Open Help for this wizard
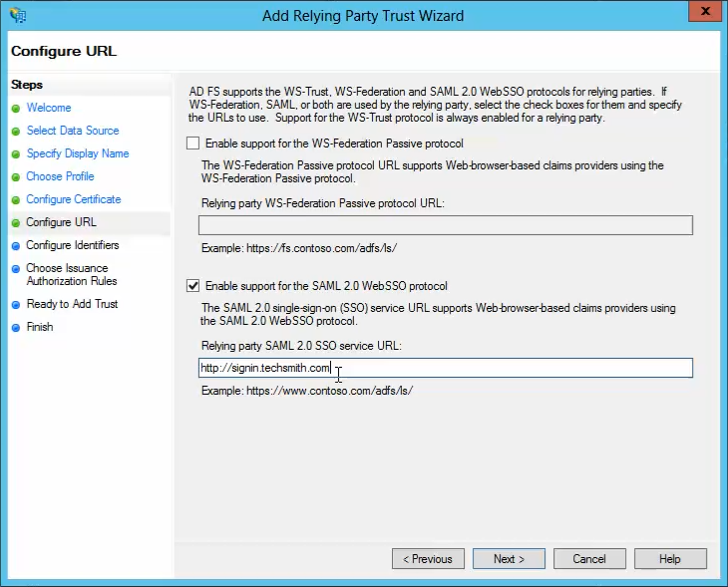The width and height of the screenshot is (728, 587). 670,559
